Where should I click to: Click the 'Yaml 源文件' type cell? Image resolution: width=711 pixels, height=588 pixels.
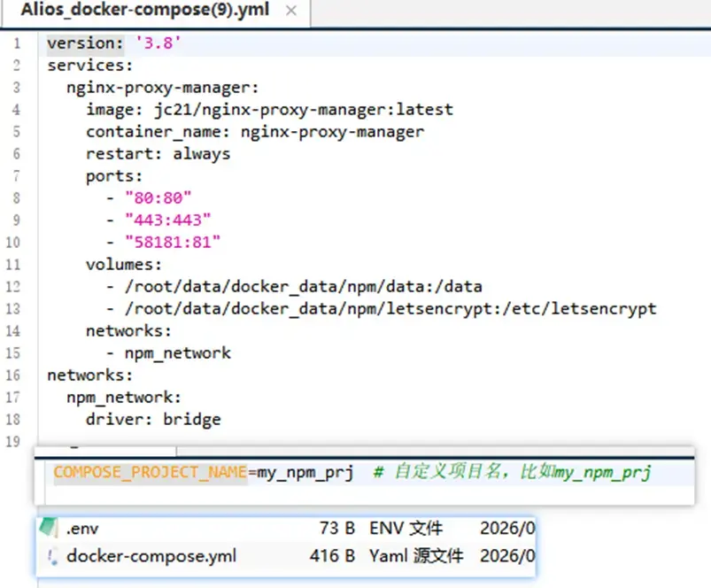click(416, 557)
